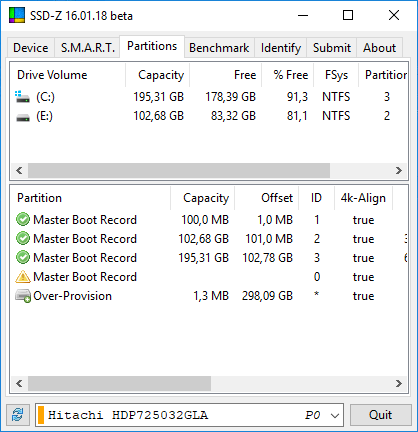Click the Offset column header
This screenshot has width=418, height=432.
click(x=267, y=198)
